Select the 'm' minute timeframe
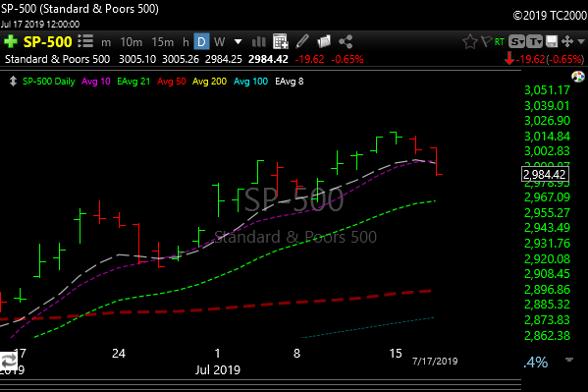This screenshot has width=588, height=392. tap(106, 42)
